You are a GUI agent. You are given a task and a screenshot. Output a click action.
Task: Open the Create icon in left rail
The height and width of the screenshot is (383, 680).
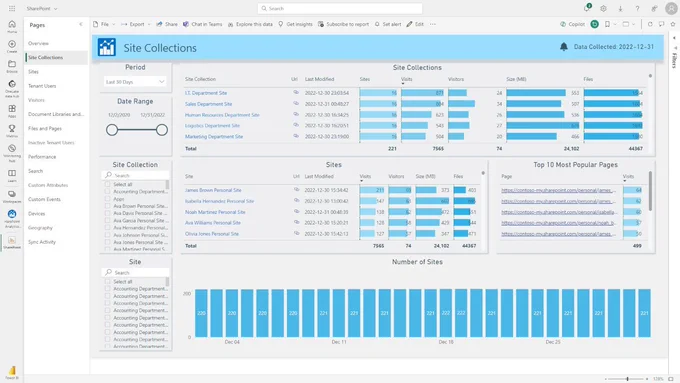(x=12, y=46)
